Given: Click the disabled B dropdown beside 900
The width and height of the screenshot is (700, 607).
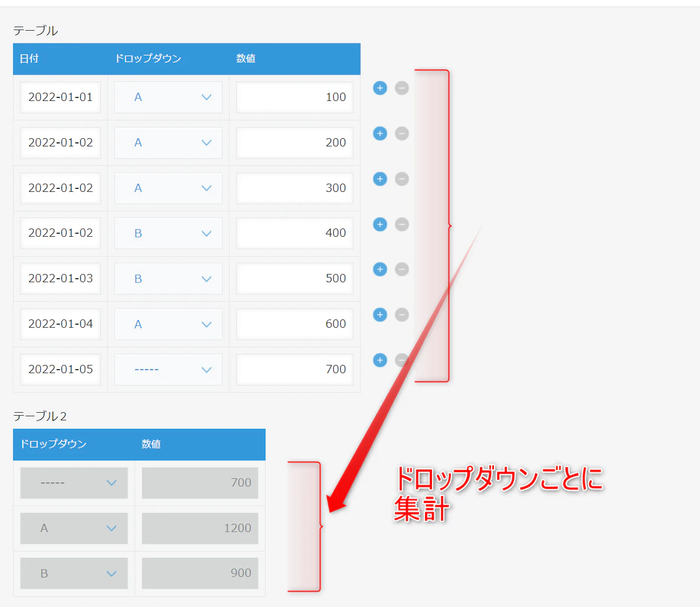Looking at the screenshot, I should (74, 573).
